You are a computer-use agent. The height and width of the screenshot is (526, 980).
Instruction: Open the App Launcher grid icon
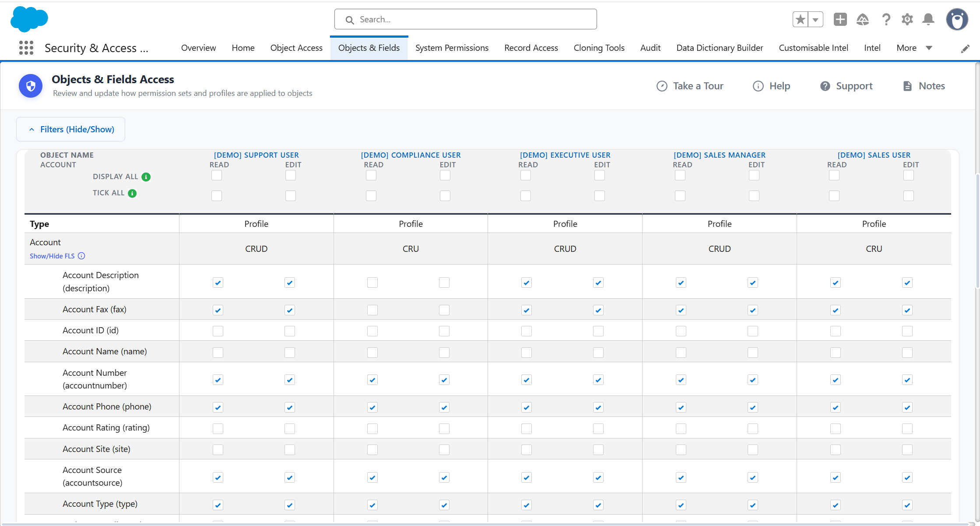26,48
